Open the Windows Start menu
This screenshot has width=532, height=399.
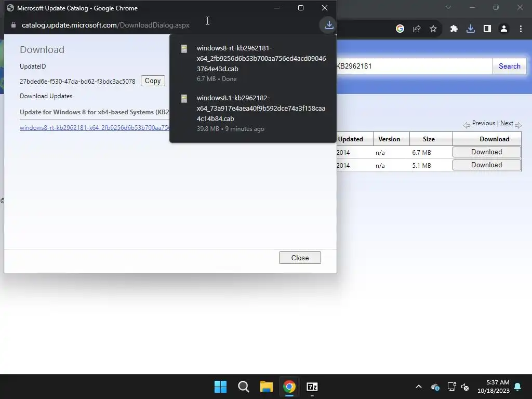(x=220, y=387)
